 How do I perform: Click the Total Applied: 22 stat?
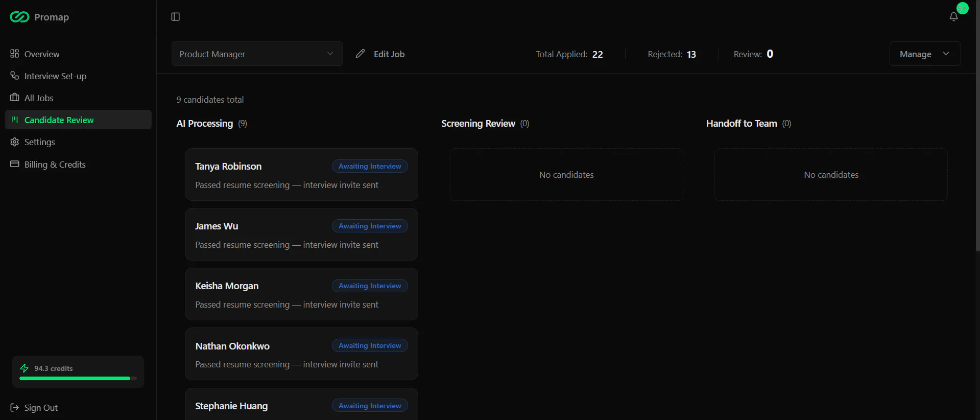point(569,54)
